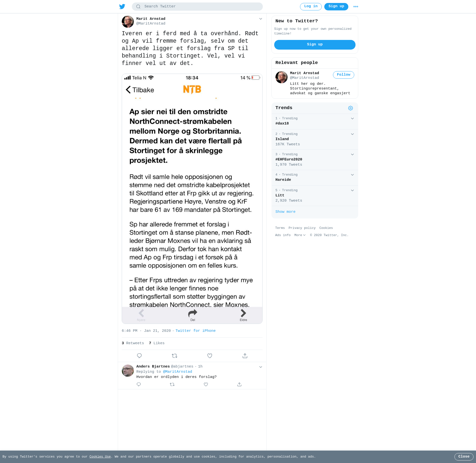Viewport: 476px width, 463px height.
Task: Reply to Marit Arnstad's main tweet
Action: click(139, 356)
